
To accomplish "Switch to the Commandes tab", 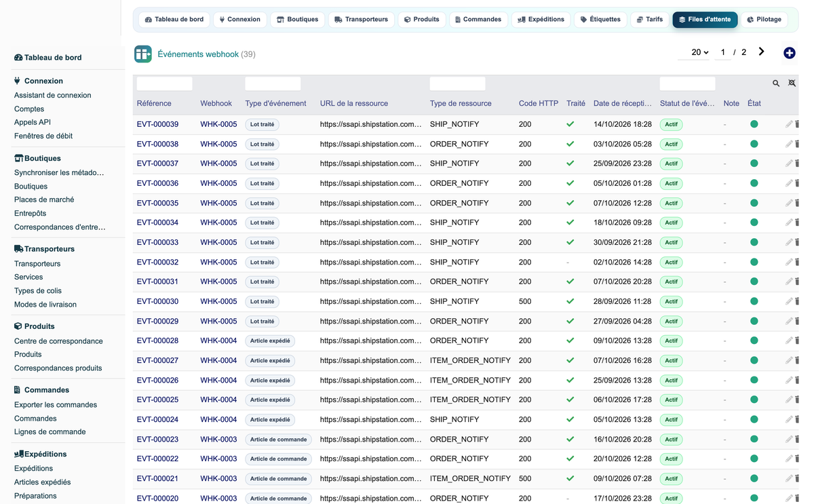I will point(478,20).
